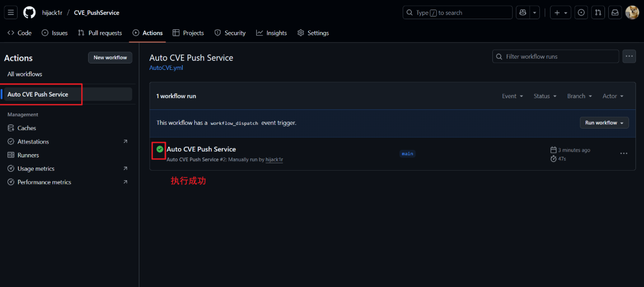Open the Run workflow dropdown
This screenshot has height=287, width=644.
(x=604, y=123)
